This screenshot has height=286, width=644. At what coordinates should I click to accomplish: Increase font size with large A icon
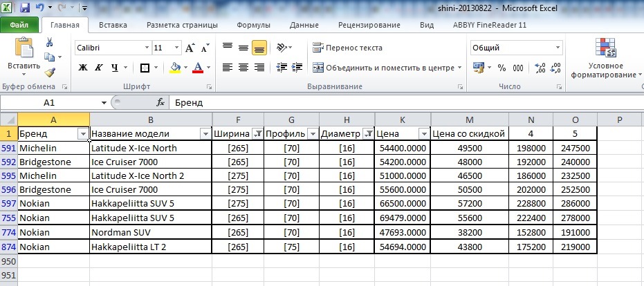pyautogui.click(x=190, y=48)
